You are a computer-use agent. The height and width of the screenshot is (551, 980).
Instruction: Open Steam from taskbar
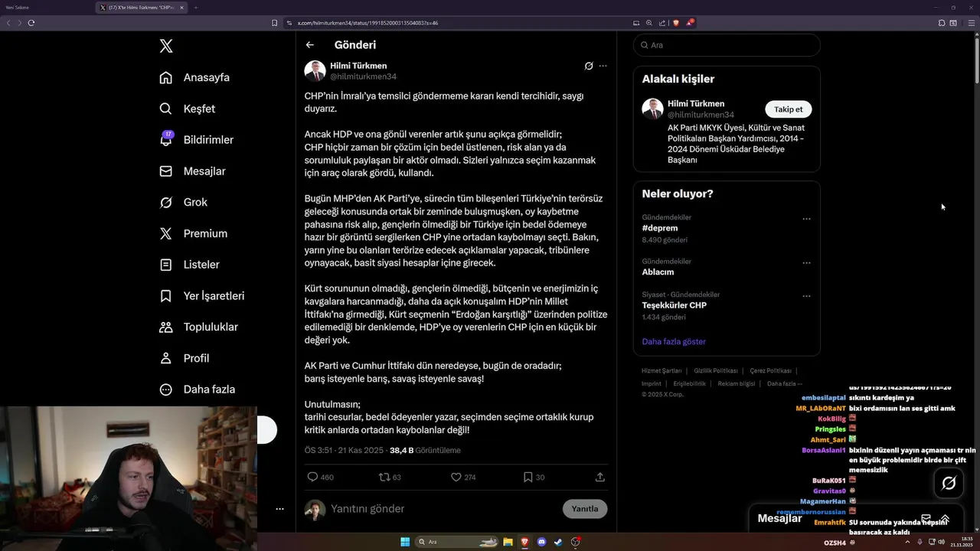point(558,542)
